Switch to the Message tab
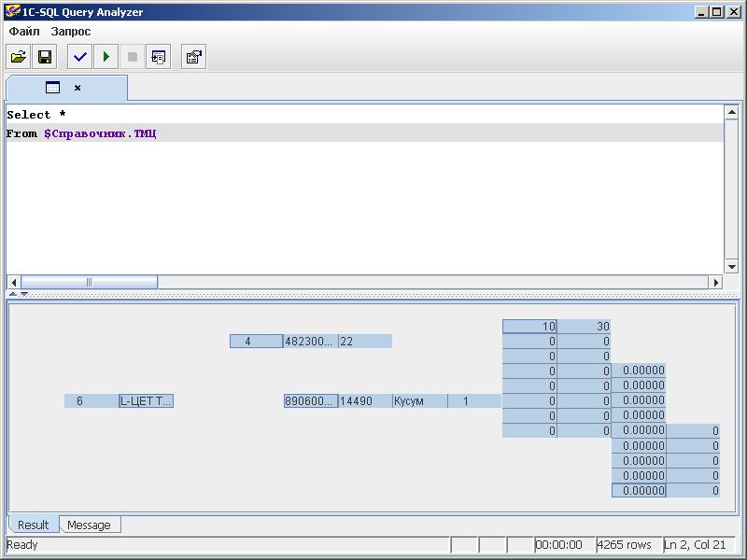Screen dimensions: 747x560 [x=89, y=525]
